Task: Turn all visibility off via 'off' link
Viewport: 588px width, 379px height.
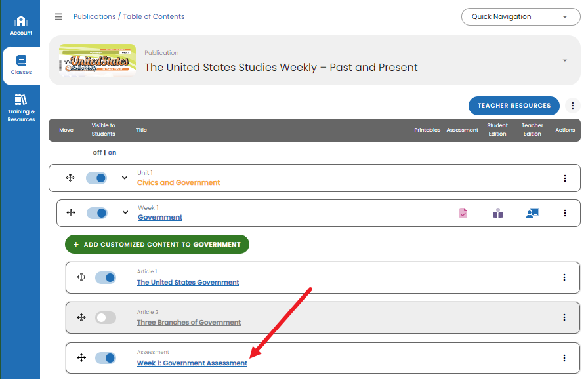Action: [97, 152]
